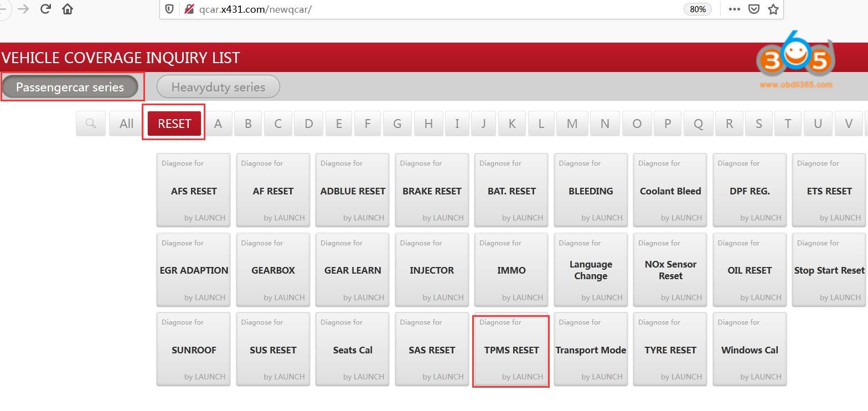This screenshot has height=411, width=868.
Task: Filter brands by letter U
Action: coord(818,124)
